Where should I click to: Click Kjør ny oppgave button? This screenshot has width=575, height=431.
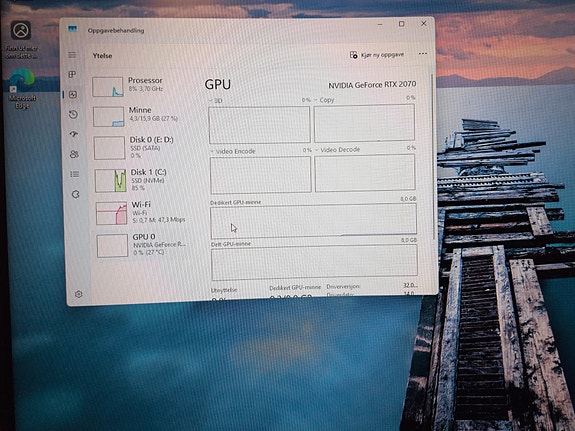pos(377,55)
